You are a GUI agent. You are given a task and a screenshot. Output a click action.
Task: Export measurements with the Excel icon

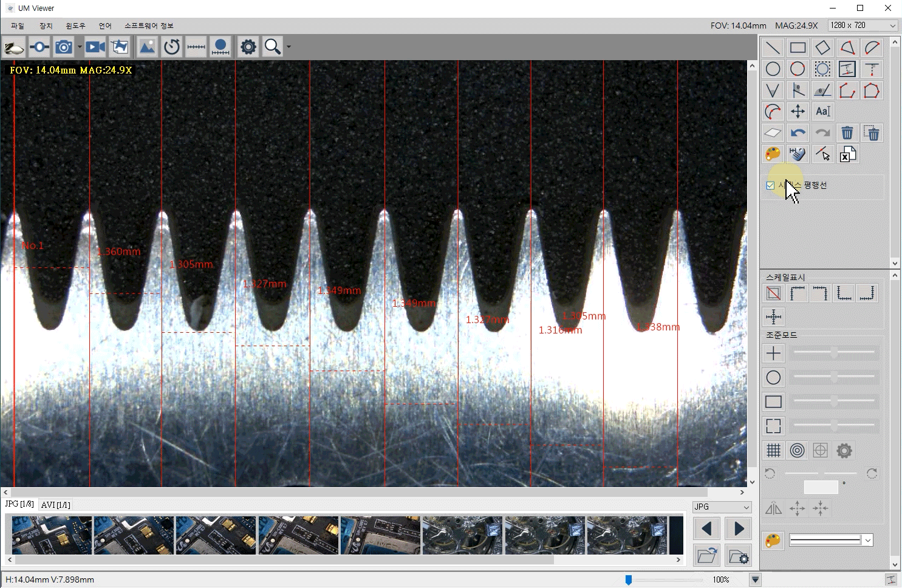point(847,154)
